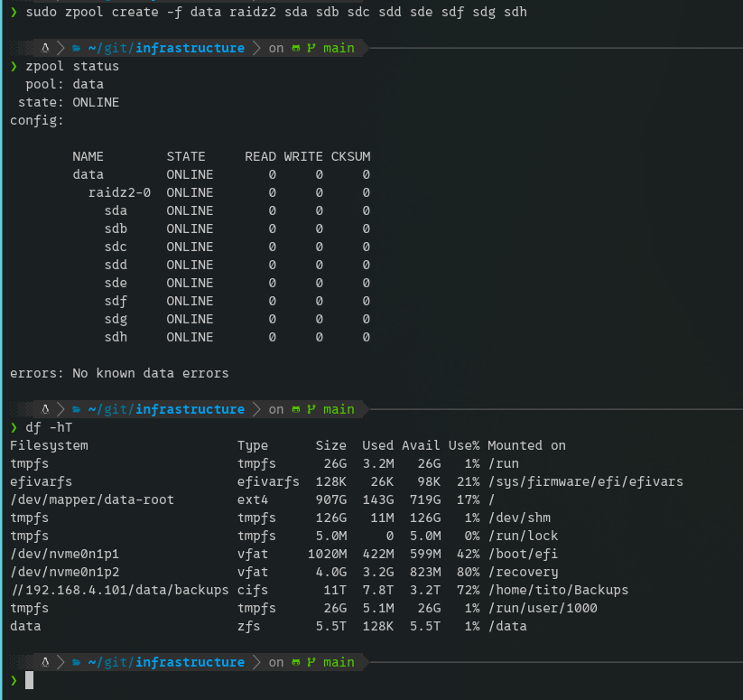Click the /data mount point of the zfs pool
Screen dimensions: 743x700
click(x=506, y=626)
